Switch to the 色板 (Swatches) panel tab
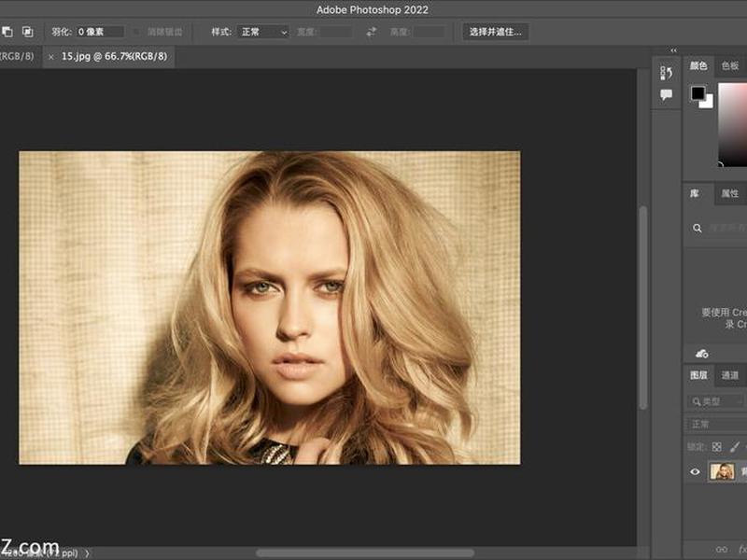 click(730, 65)
